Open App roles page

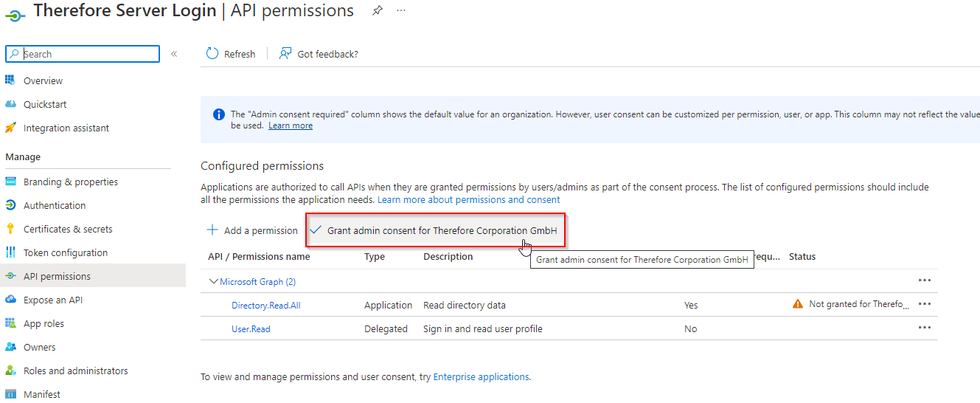(x=44, y=323)
